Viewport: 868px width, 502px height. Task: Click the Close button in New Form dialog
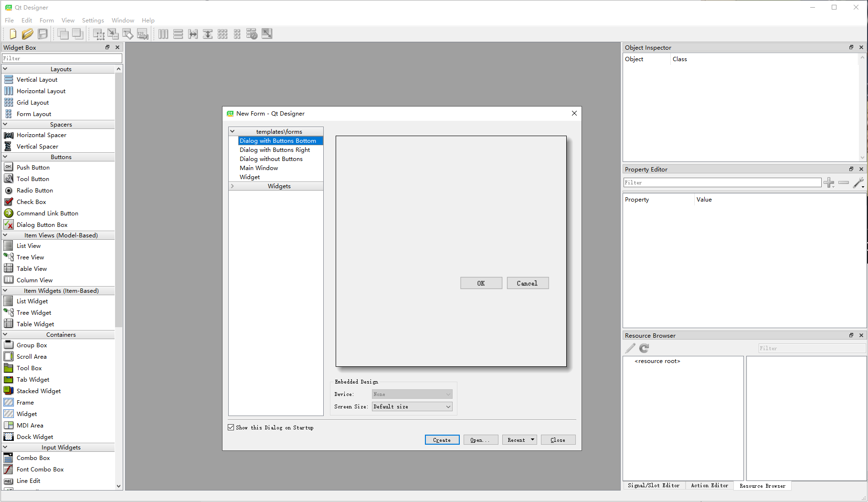(x=558, y=440)
